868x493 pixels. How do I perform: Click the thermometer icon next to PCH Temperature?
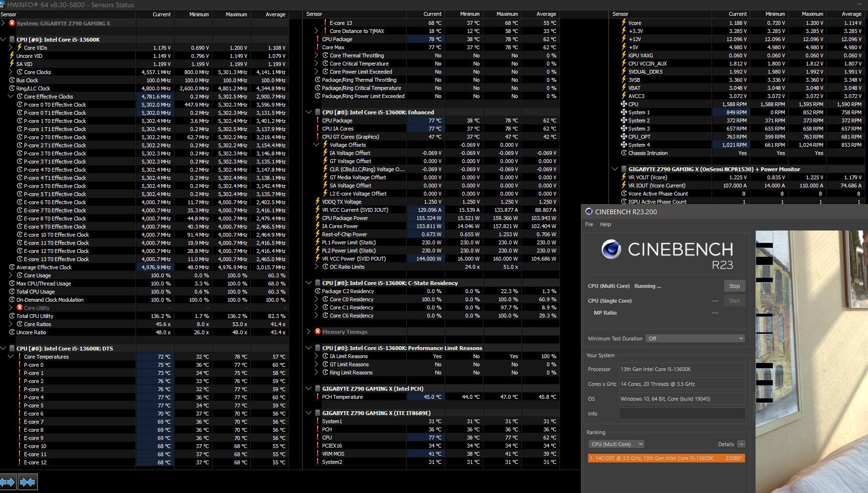317,397
